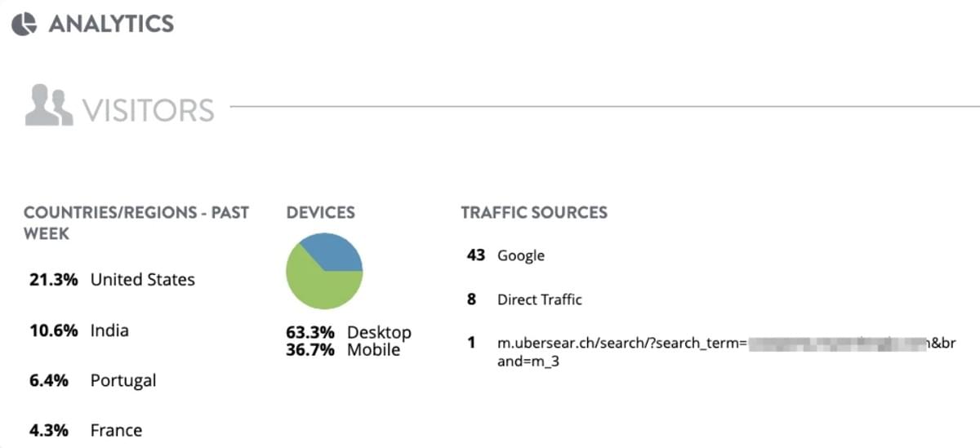Image resolution: width=980 pixels, height=448 pixels.
Task: Click the Analytics pie chart icon
Action: [x=24, y=24]
